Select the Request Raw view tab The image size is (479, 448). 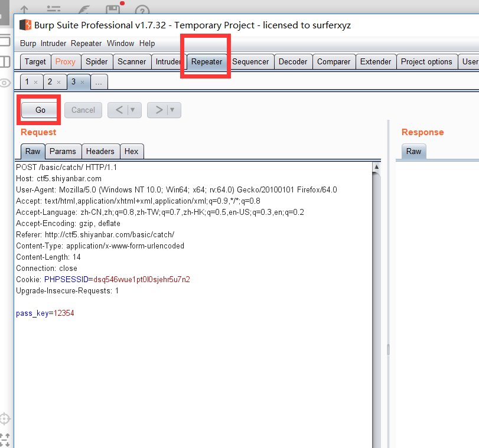pyautogui.click(x=32, y=152)
